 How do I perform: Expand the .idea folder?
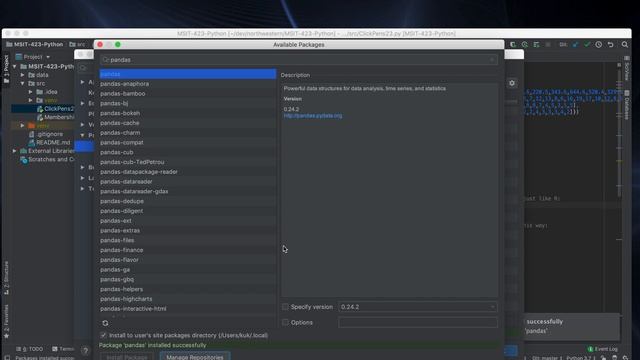point(31,92)
